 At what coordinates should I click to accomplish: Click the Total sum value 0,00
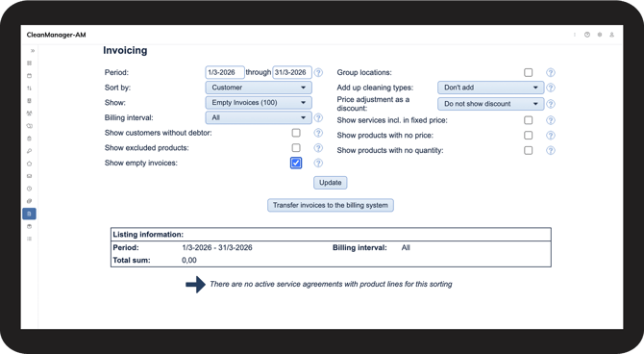[x=189, y=261]
